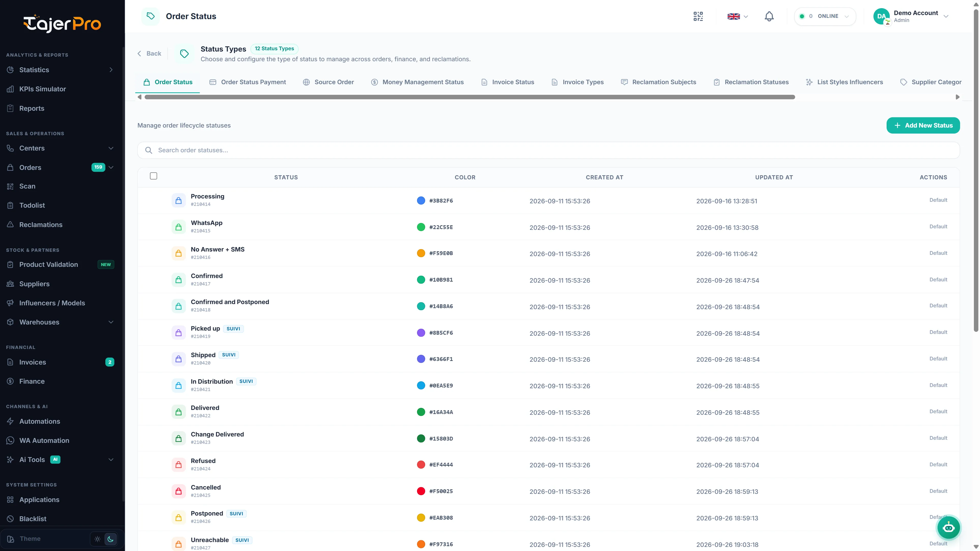Click the WhatsApp status lock icon

(x=178, y=227)
